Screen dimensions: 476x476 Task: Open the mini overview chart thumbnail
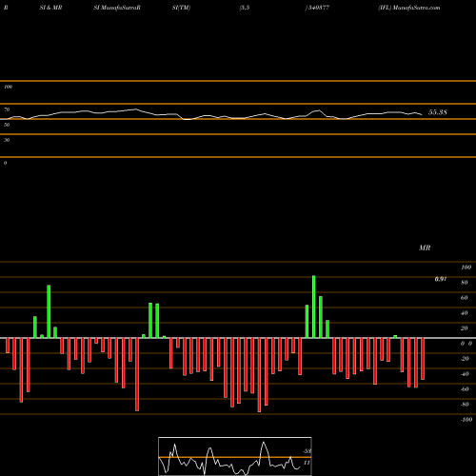tap(235, 456)
